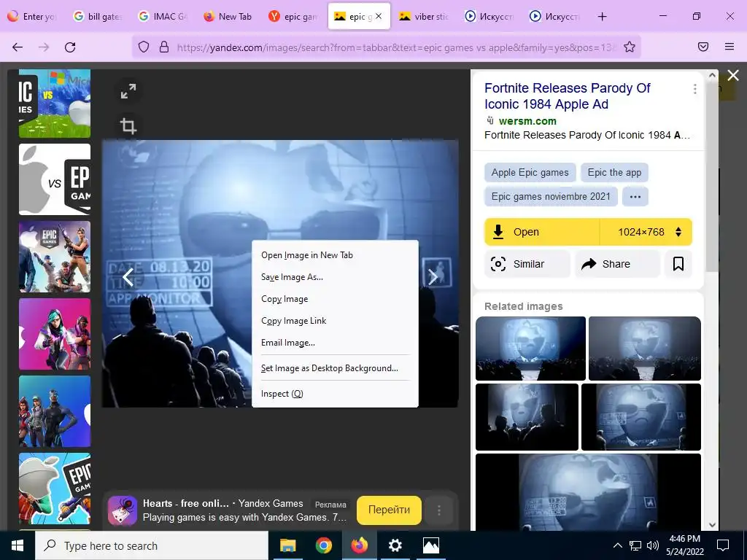Close the active epic games tab
Screen dimensions: 747x560
[x=379, y=16]
